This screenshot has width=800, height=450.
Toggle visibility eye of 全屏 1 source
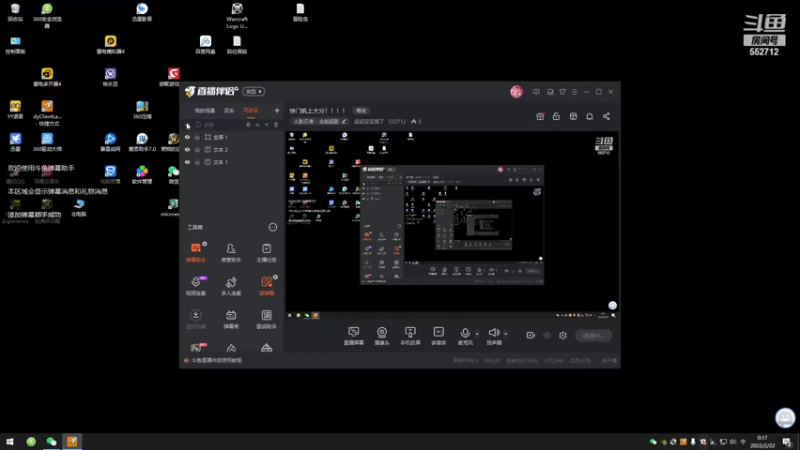click(187, 137)
